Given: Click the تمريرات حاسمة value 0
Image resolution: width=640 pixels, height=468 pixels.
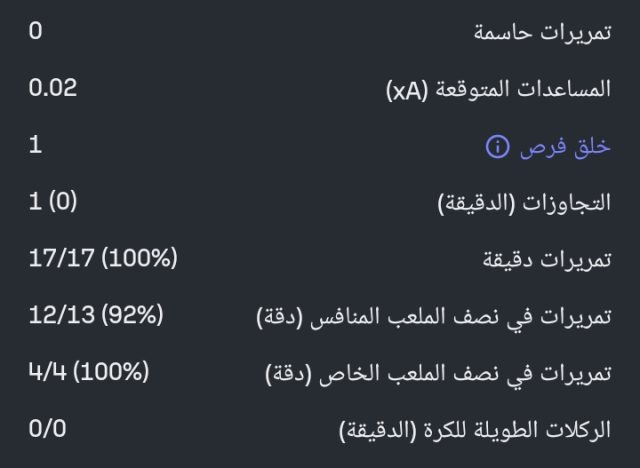Looking at the screenshot, I should (x=35, y=31).
